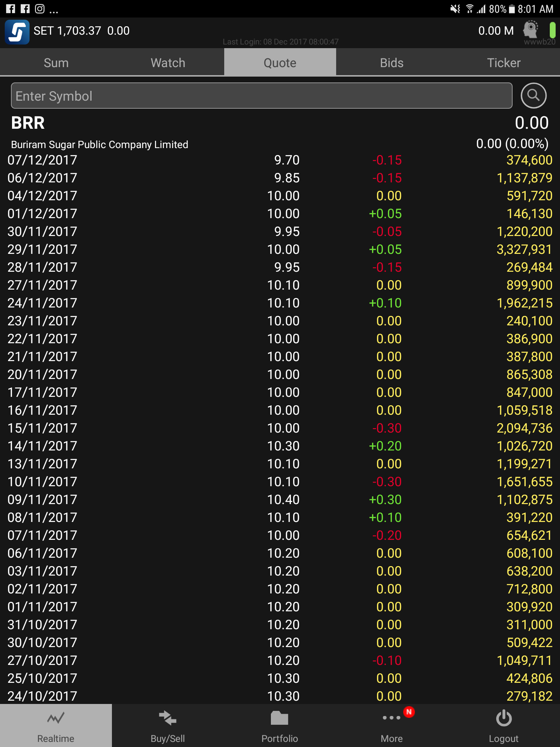Tap the search magnifier icon
Viewport: 560px width, 747px height.
[x=533, y=96]
